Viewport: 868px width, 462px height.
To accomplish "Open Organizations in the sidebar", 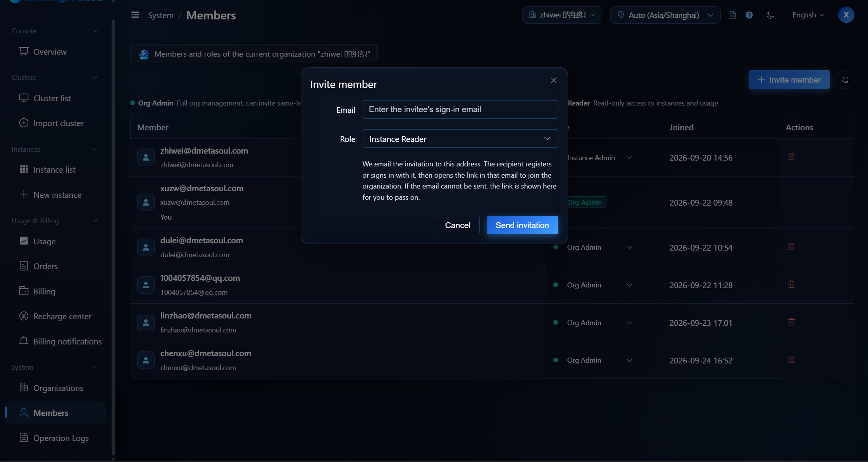I will click(55, 388).
